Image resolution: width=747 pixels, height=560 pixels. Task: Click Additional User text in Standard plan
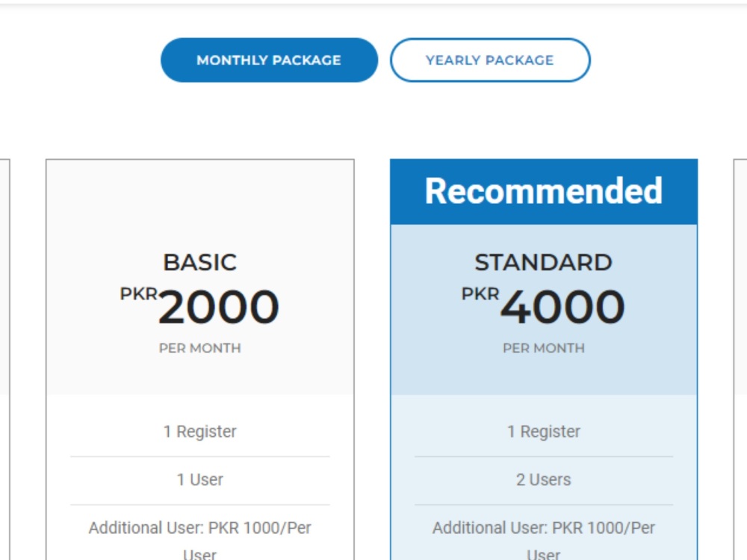coord(544,540)
